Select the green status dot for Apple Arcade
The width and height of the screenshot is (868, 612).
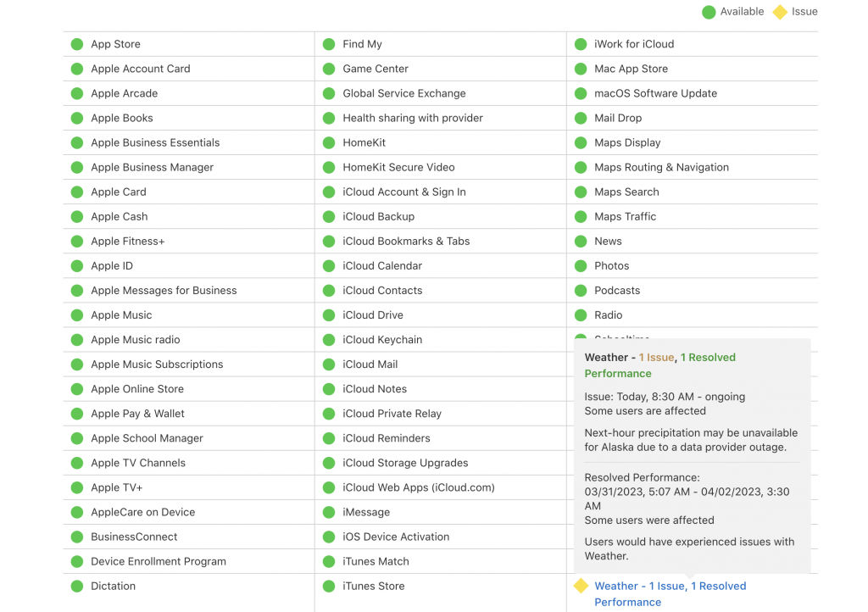(77, 93)
